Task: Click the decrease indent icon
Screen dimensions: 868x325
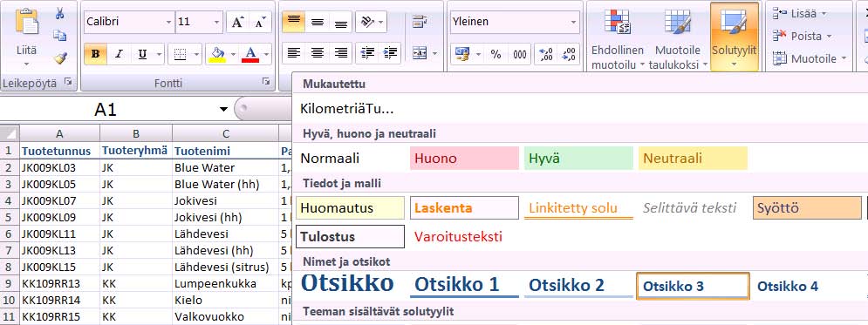Action: 367,54
